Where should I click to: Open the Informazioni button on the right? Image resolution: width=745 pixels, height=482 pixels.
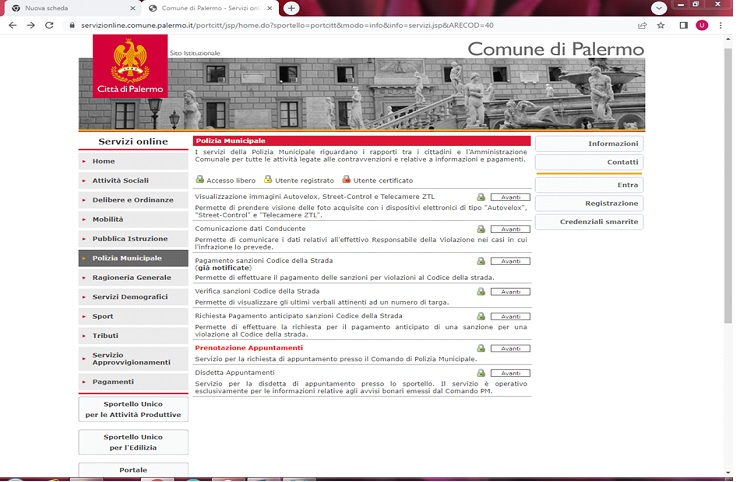pyautogui.click(x=589, y=144)
